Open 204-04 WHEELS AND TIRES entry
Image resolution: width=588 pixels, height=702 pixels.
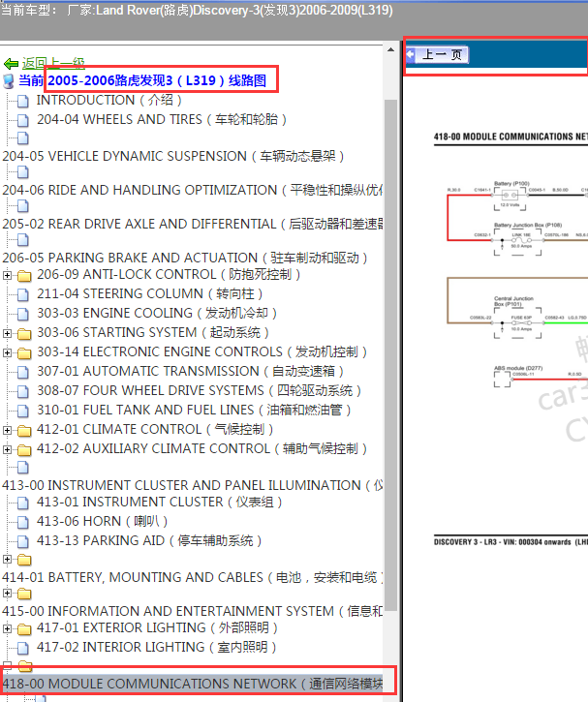tap(162, 119)
